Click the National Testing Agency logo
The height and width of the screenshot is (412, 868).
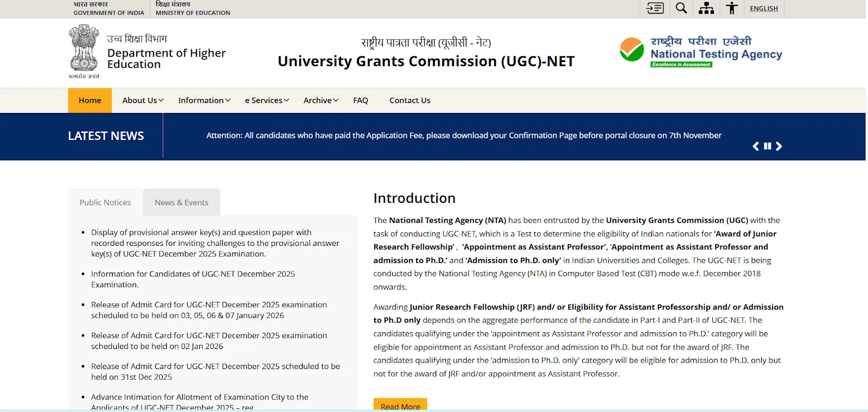pyautogui.click(x=701, y=52)
